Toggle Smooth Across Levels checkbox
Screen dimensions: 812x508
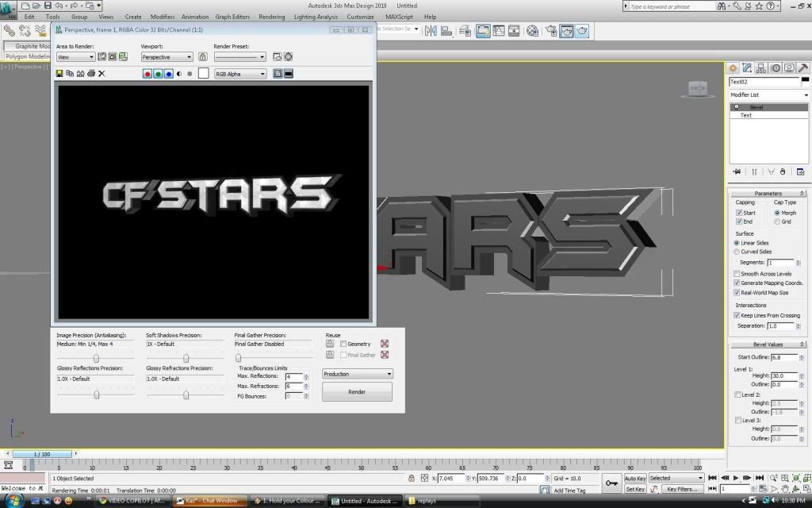[737, 273]
